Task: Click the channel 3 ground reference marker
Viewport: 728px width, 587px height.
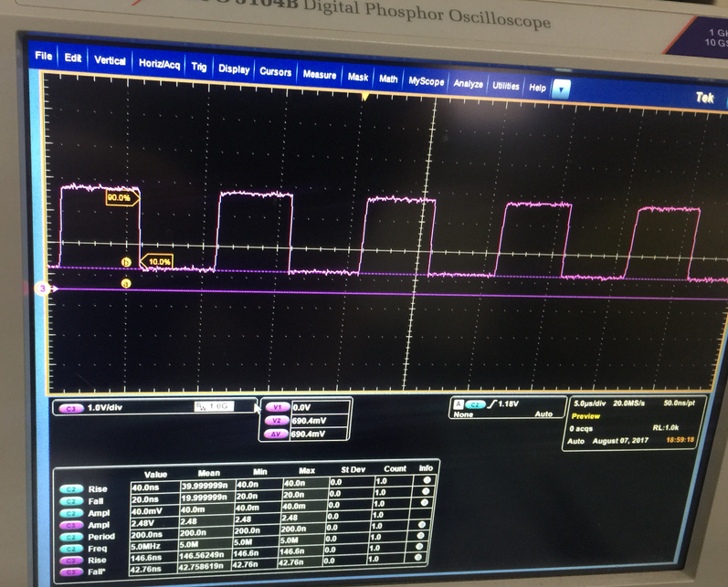Action: coord(43,288)
